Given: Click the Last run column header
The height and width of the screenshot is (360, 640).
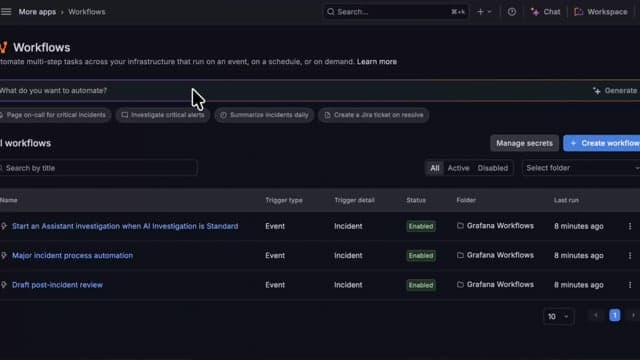Looking at the screenshot, I should click(566, 200).
